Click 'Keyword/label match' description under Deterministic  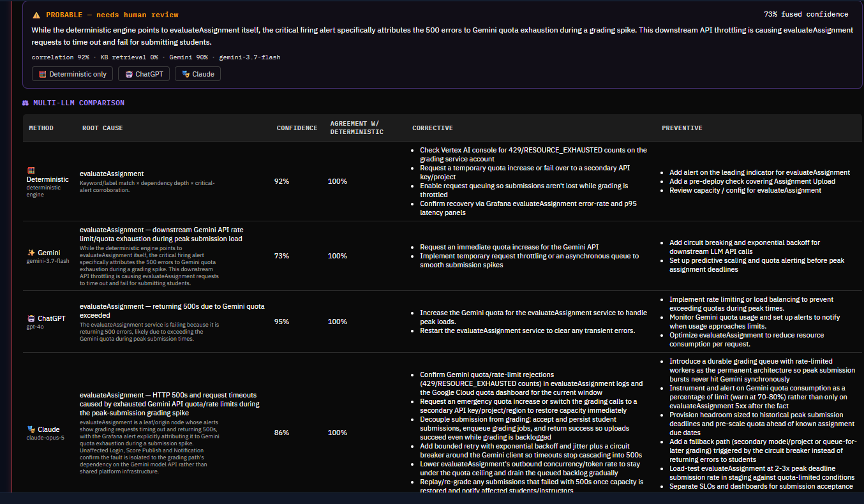click(x=147, y=186)
